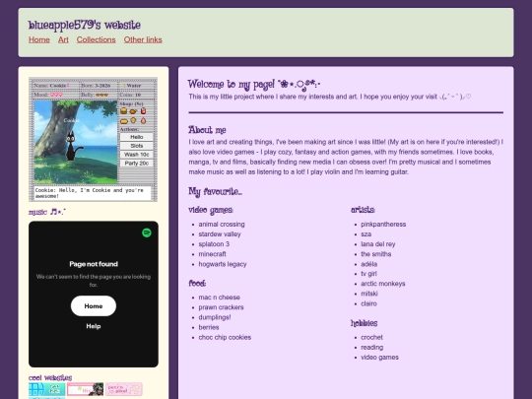Click the 'About me' heading
The width and height of the screenshot is (532, 399).
(x=207, y=130)
